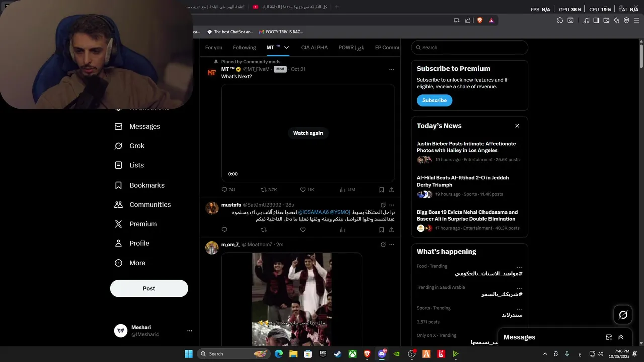Open the Brave Wallet icon
This screenshot has width=644, height=362.
click(x=606, y=20)
